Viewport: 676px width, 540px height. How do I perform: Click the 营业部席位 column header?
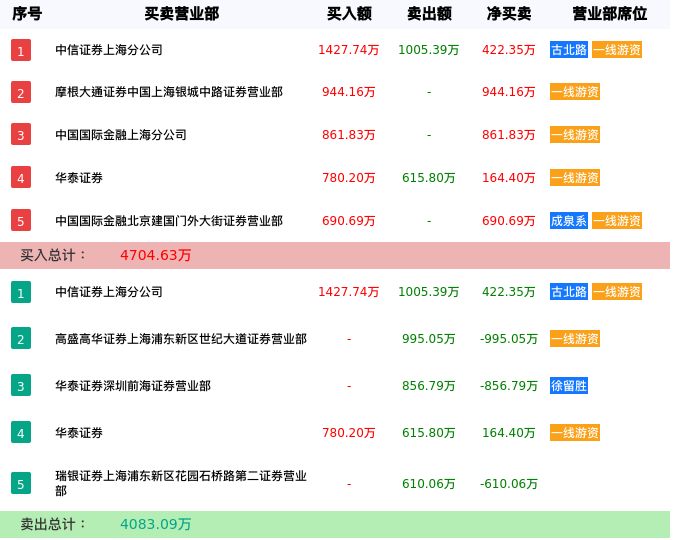pyautogui.click(x=610, y=14)
